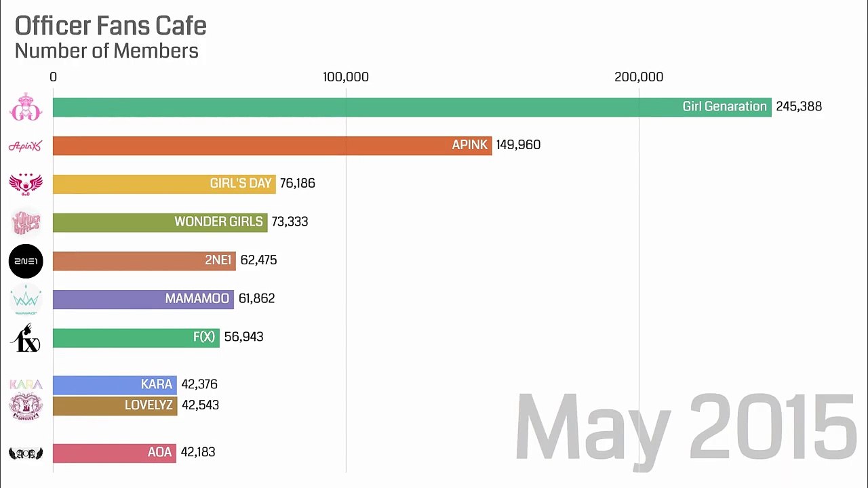Click the green Girl Genaration bar
Image resolution: width=868 pixels, height=488 pixels.
(x=366, y=107)
